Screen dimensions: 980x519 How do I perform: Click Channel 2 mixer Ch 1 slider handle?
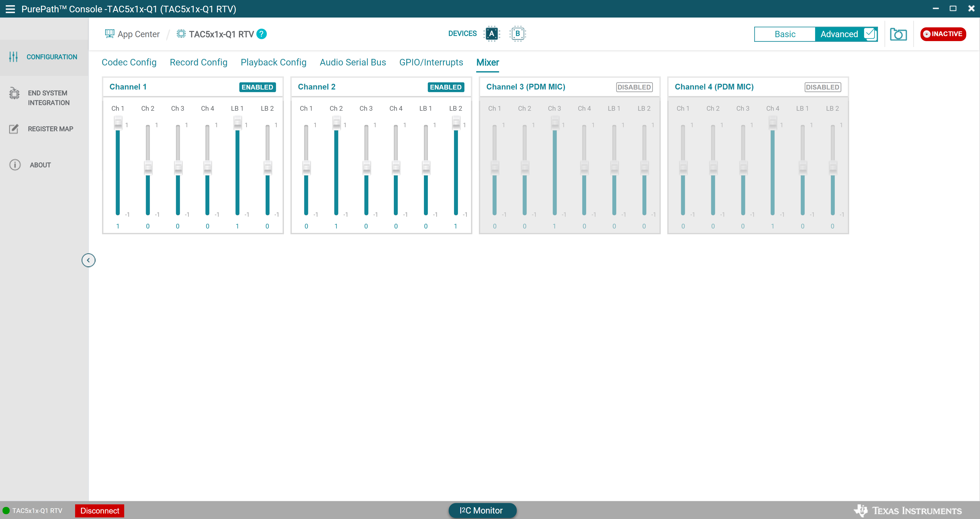point(306,168)
